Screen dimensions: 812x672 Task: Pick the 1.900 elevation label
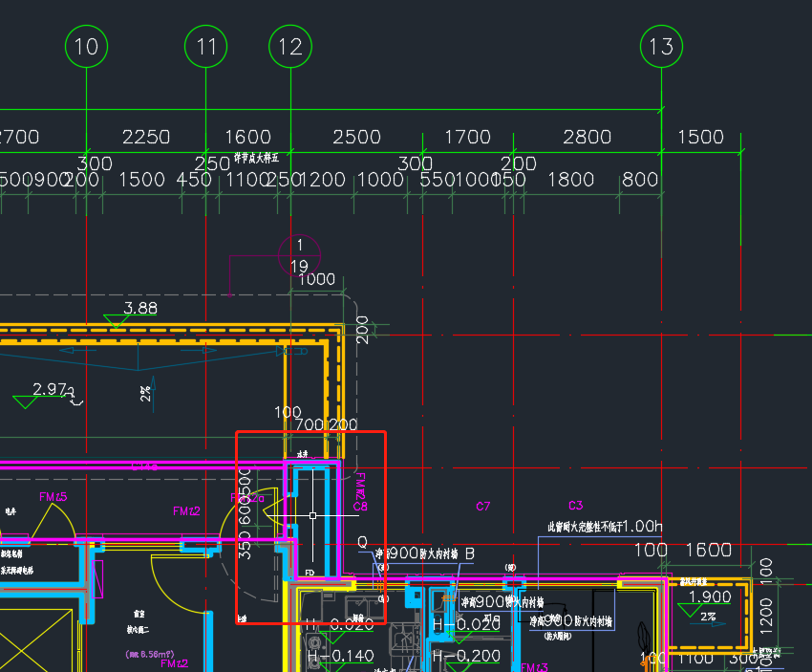pyautogui.click(x=710, y=596)
